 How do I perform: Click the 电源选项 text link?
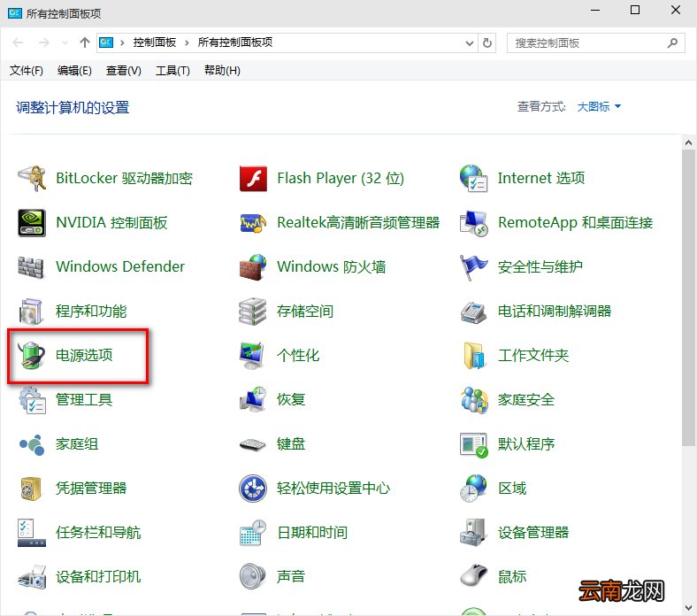(x=84, y=356)
